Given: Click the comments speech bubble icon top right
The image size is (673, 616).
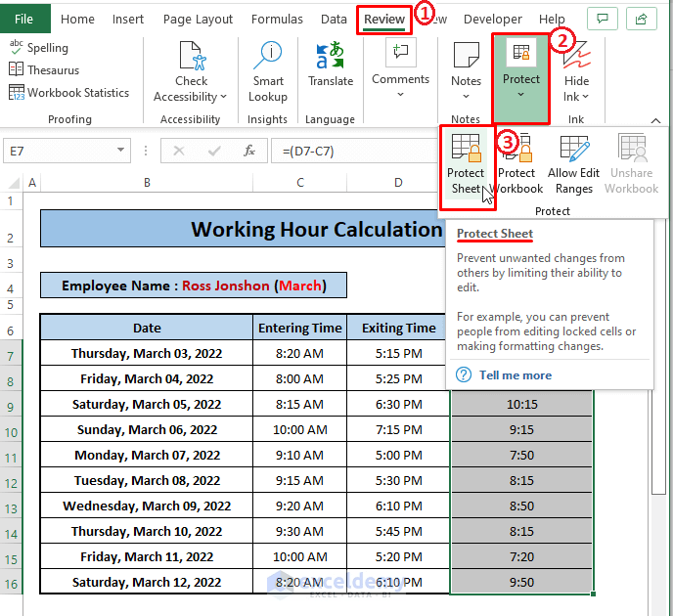Looking at the screenshot, I should pos(603,19).
